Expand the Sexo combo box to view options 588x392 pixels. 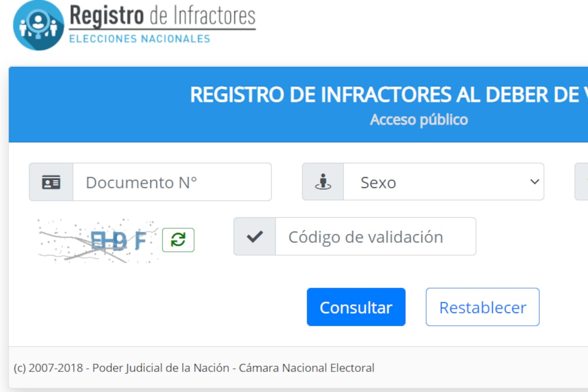(x=443, y=182)
